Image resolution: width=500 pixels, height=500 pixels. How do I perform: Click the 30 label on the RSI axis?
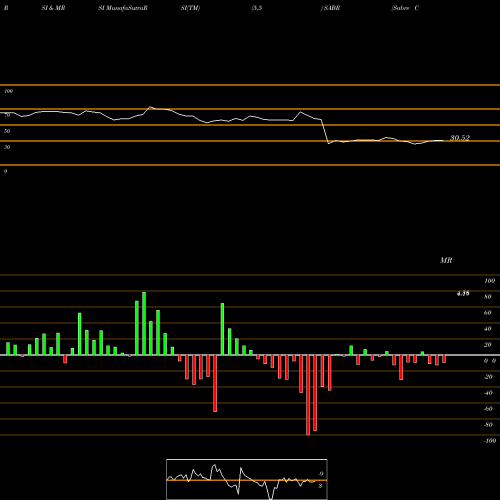[x=7, y=147]
